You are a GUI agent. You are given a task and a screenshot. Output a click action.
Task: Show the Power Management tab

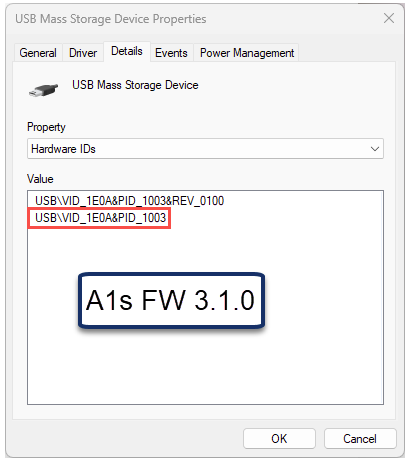tap(247, 53)
